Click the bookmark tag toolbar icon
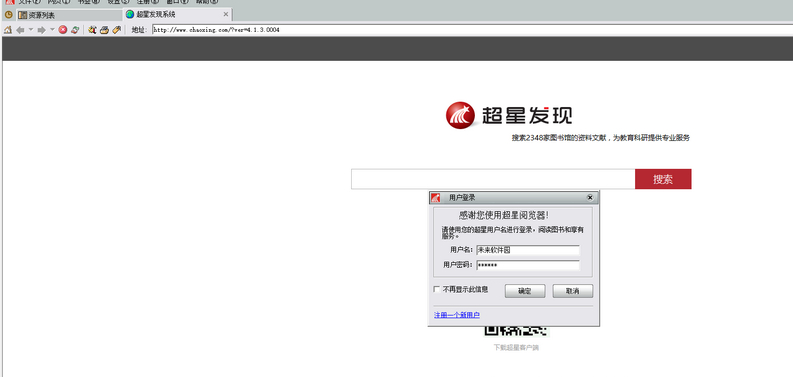This screenshot has height=377, width=793. 116,30
